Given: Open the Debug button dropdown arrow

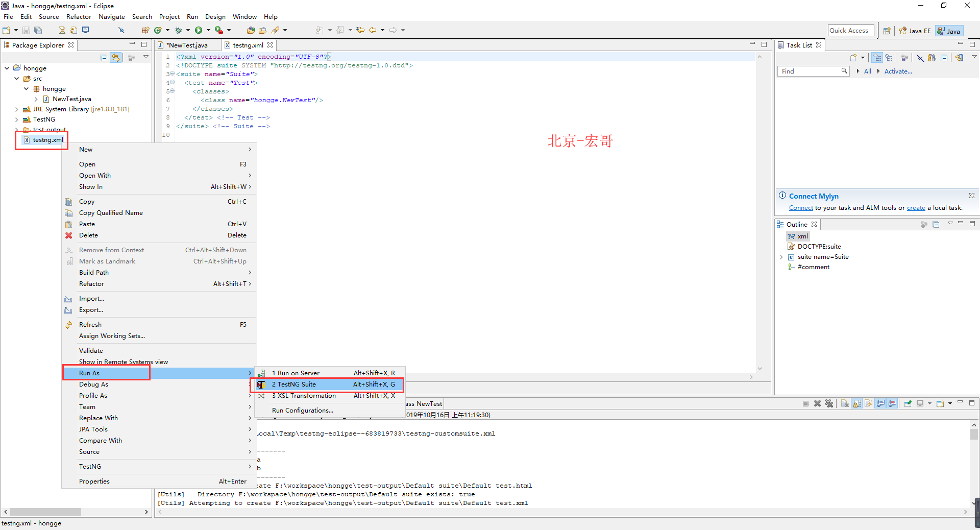Looking at the screenshot, I should (x=188, y=30).
